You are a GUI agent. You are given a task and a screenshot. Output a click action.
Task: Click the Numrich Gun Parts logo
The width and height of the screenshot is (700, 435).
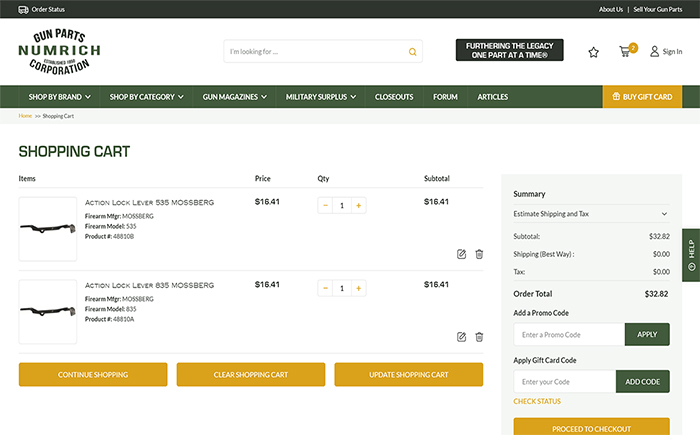59,52
